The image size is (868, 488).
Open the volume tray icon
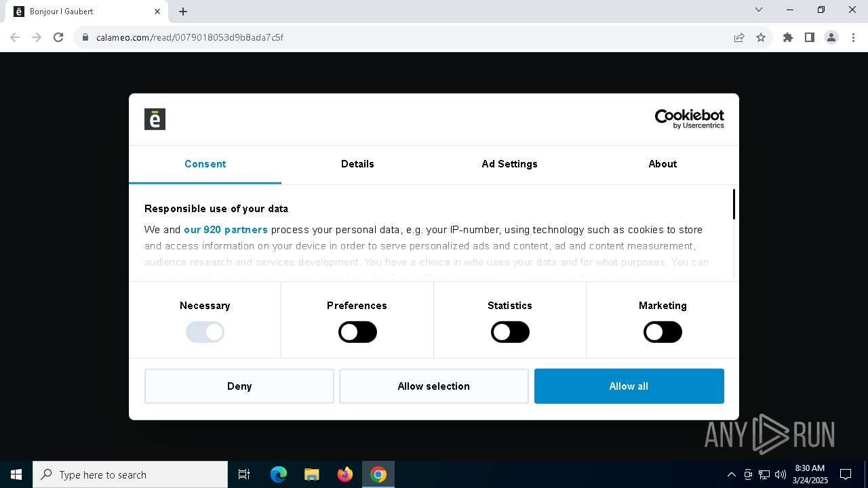[780, 474]
